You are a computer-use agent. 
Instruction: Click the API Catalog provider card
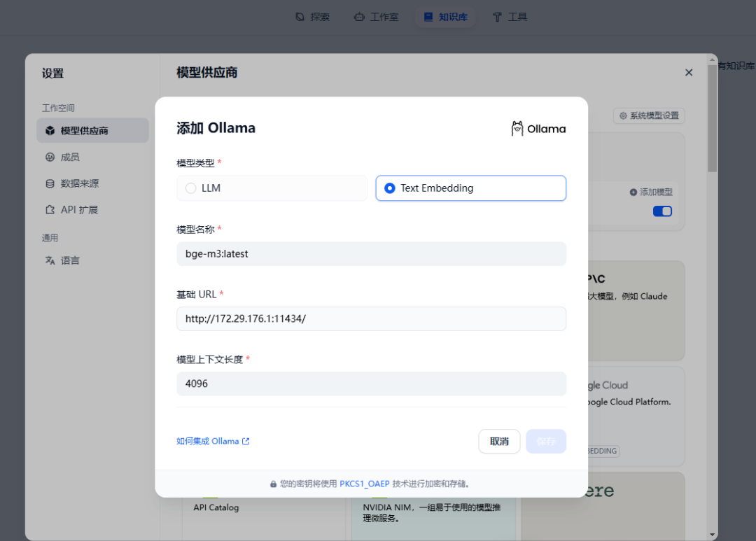point(264,519)
